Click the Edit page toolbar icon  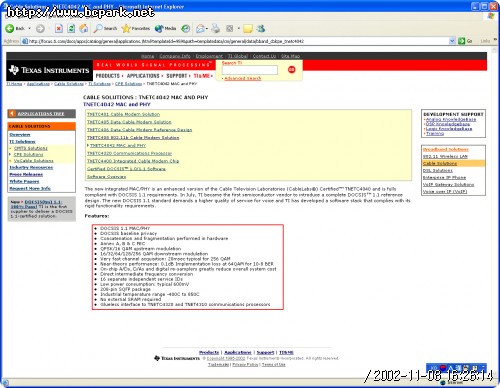pyautogui.click(x=230, y=29)
